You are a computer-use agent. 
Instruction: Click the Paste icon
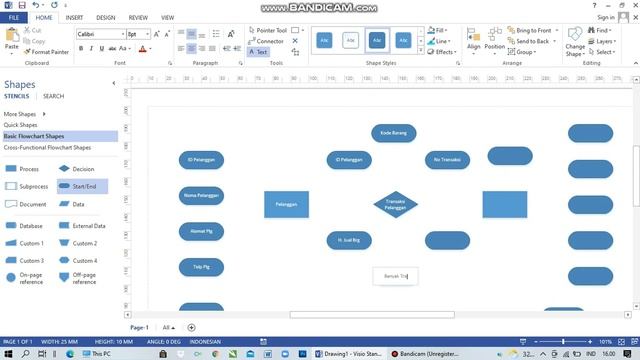pos(12,35)
